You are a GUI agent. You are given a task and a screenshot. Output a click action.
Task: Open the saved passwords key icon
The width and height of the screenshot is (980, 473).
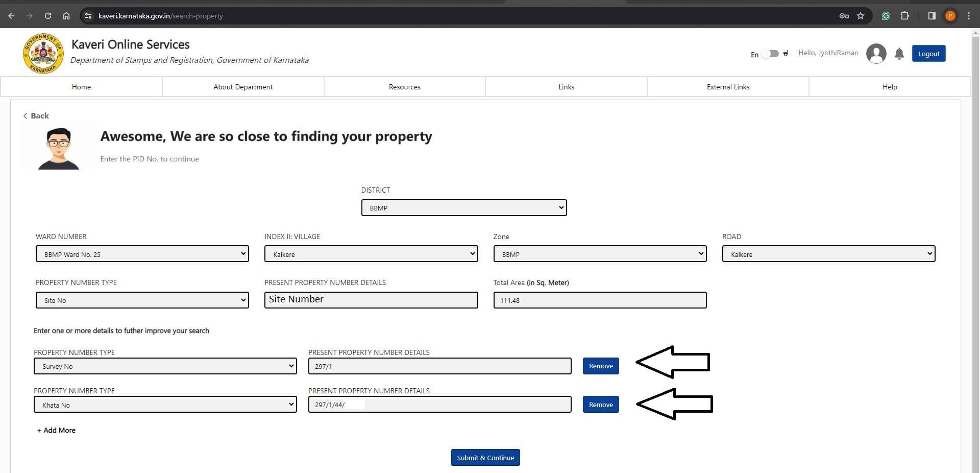(844, 16)
